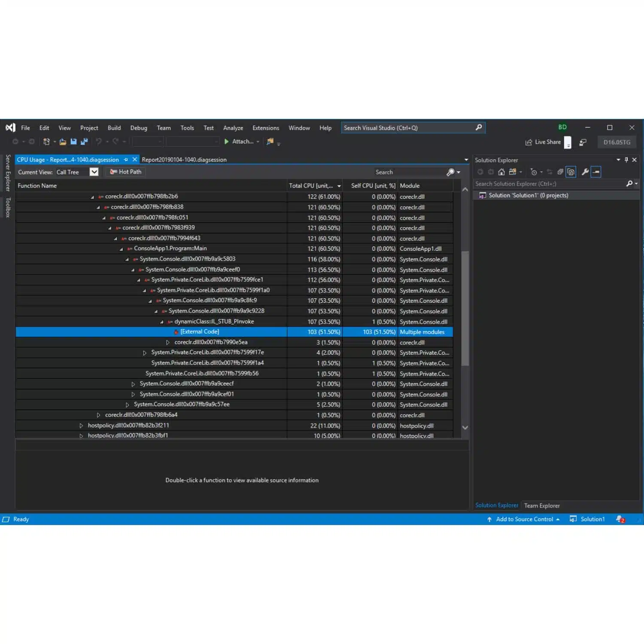Close the Solution Explorer panel
The width and height of the screenshot is (644, 644).
click(x=635, y=160)
